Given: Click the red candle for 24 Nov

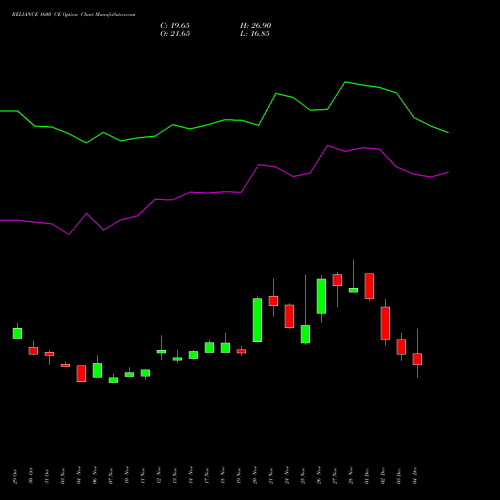Looking at the screenshot, I should click(x=289, y=316).
